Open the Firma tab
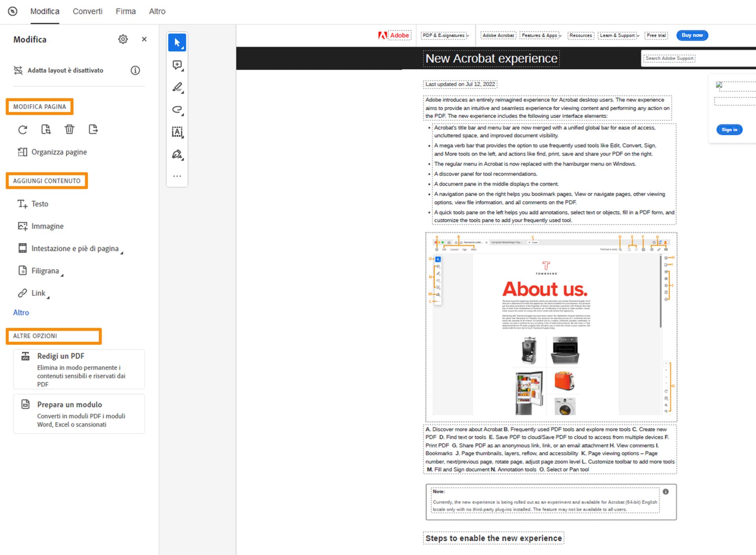756x555 pixels. click(126, 11)
